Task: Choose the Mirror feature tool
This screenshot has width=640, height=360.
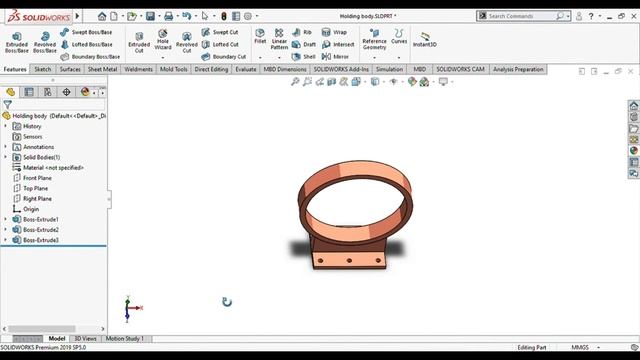Action: point(335,57)
